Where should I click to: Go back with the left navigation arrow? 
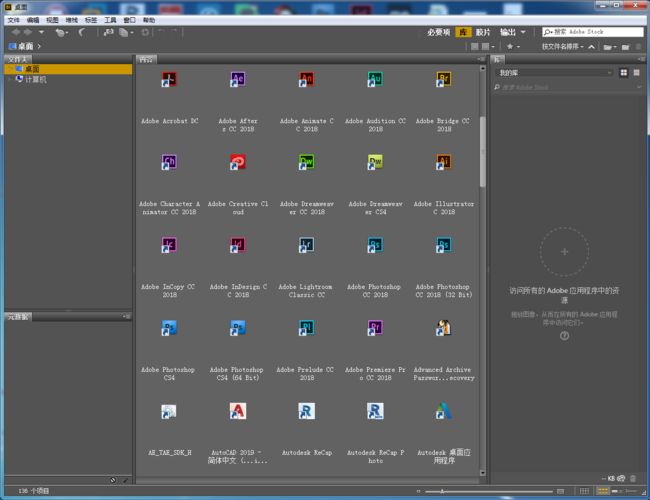16,32
